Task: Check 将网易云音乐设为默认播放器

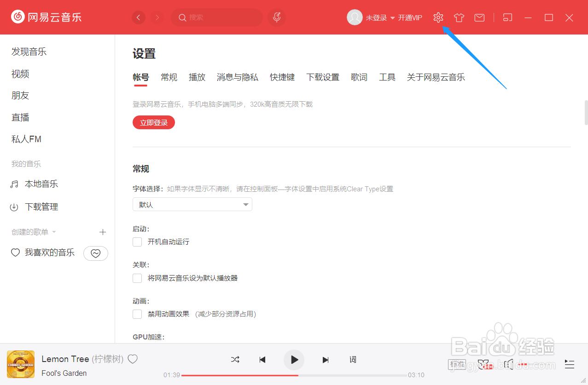Action: tap(137, 278)
